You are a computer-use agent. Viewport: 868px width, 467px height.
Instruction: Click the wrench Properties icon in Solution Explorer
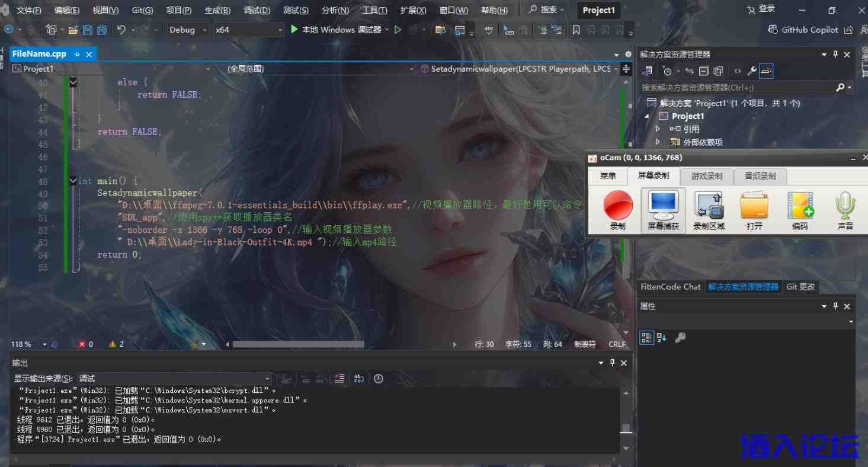point(751,71)
